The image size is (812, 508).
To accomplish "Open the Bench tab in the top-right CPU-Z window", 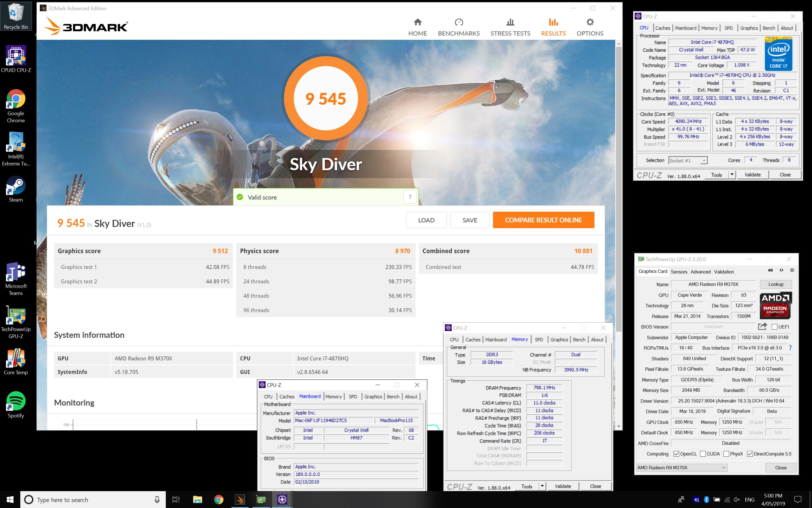I will coord(769,28).
